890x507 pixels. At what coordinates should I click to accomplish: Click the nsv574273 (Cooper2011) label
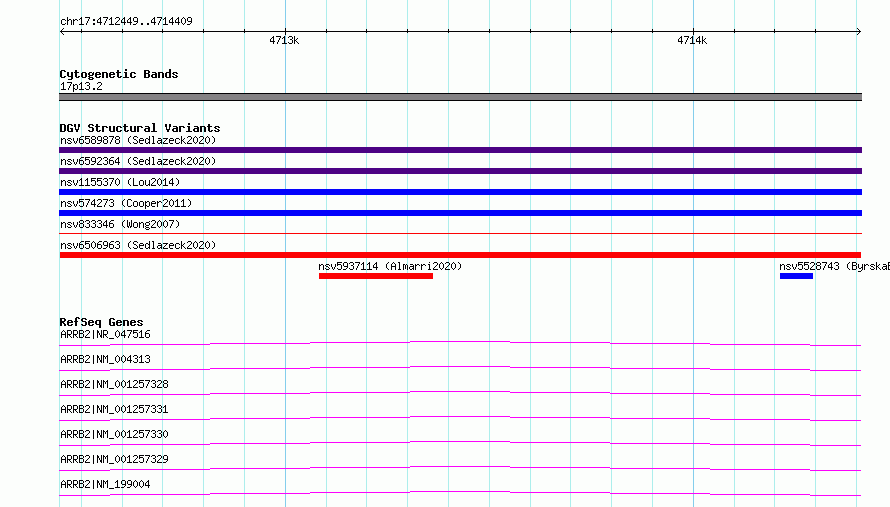pyautogui.click(x=126, y=203)
